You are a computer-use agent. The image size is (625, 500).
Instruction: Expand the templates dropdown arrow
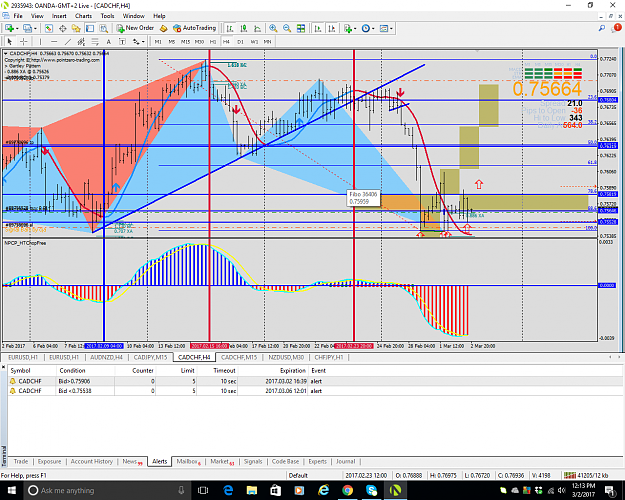click(391, 28)
